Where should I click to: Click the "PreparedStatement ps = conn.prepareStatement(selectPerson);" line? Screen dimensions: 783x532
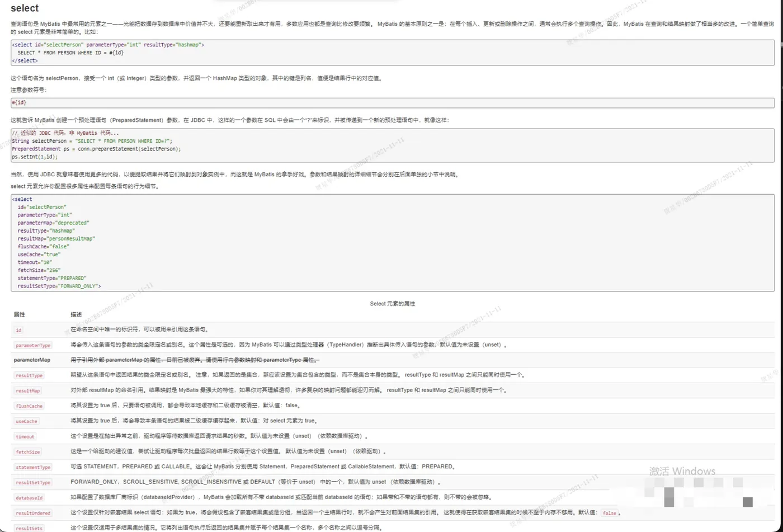(96, 149)
